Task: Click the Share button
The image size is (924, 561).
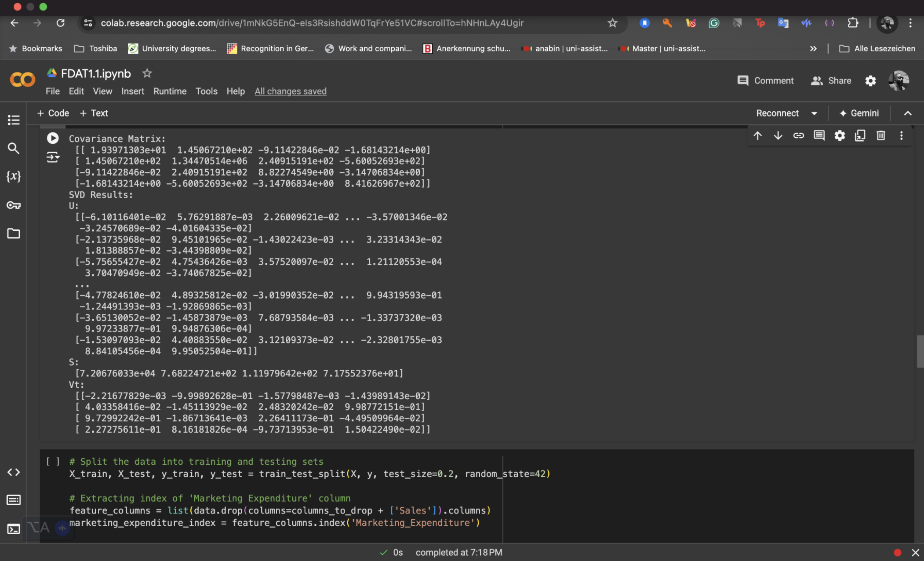Action: click(831, 80)
